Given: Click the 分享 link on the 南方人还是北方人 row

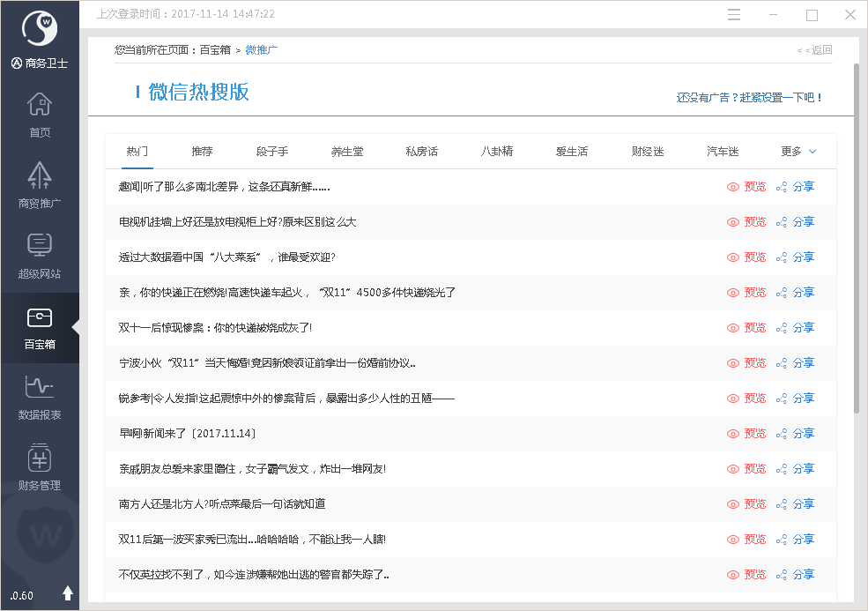Looking at the screenshot, I should 803,503.
